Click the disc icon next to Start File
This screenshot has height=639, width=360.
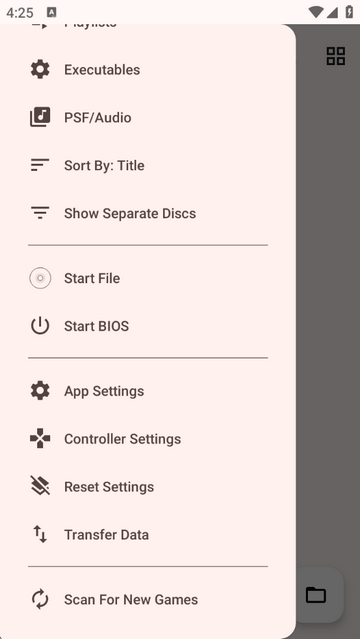click(x=40, y=278)
